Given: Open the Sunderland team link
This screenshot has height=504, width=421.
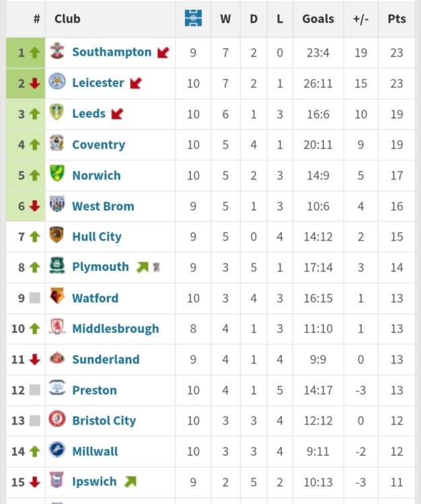Looking at the screenshot, I should point(106,360).
